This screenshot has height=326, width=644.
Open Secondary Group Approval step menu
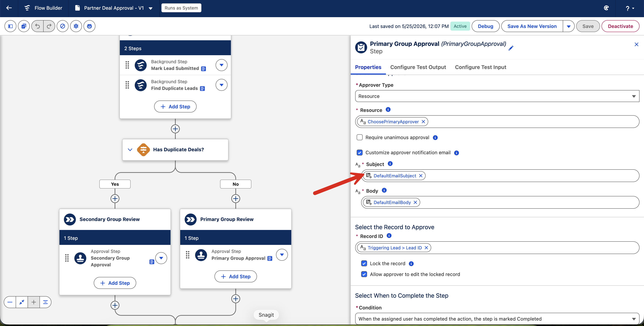tap(161, 258)
